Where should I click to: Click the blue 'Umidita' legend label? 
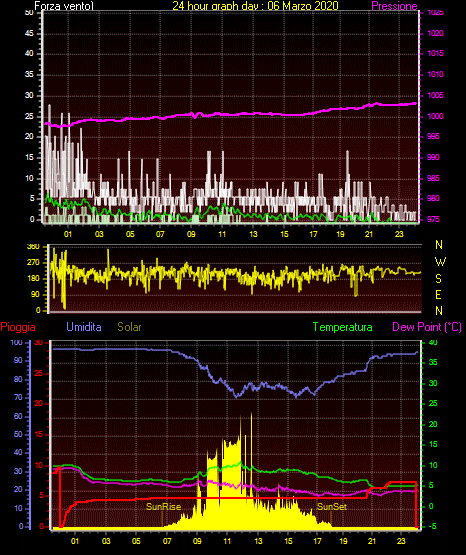[x=84, y=327]
